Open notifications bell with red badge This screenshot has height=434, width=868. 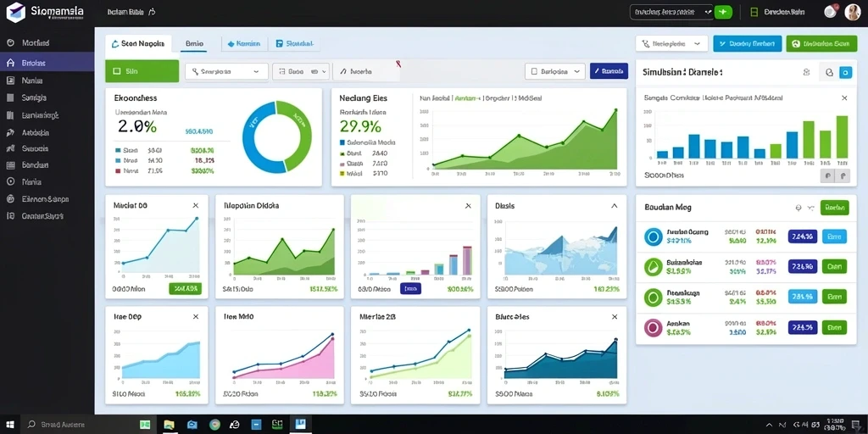pos(831,12)
